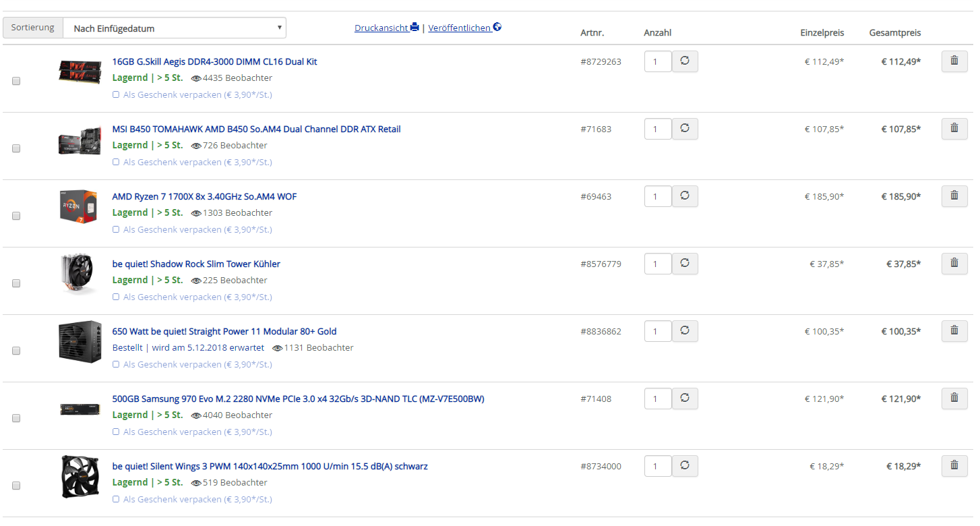Delete the G.Skill Aegis RAM from cart
Screen dimensions: 980x526
click(x=954, y=61)
